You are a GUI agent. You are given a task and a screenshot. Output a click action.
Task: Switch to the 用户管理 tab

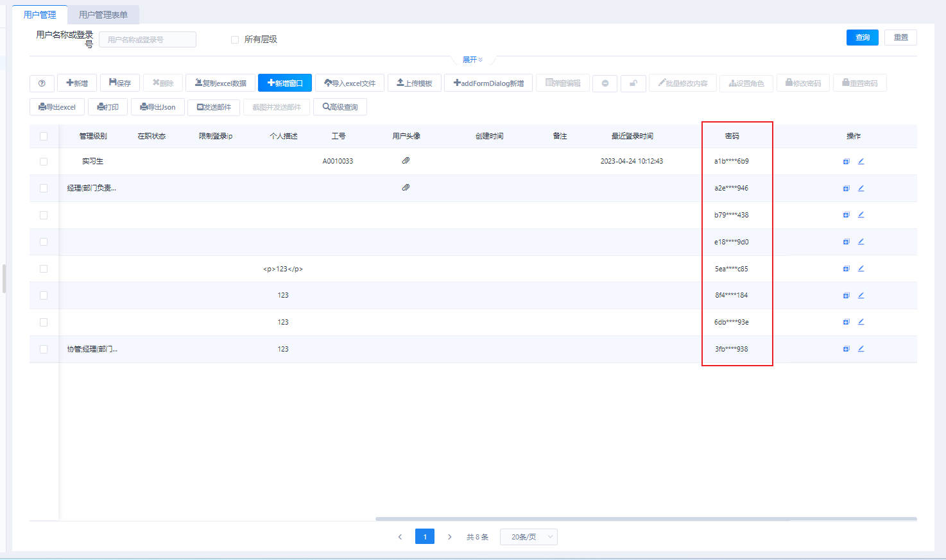[x=40, y=15]
